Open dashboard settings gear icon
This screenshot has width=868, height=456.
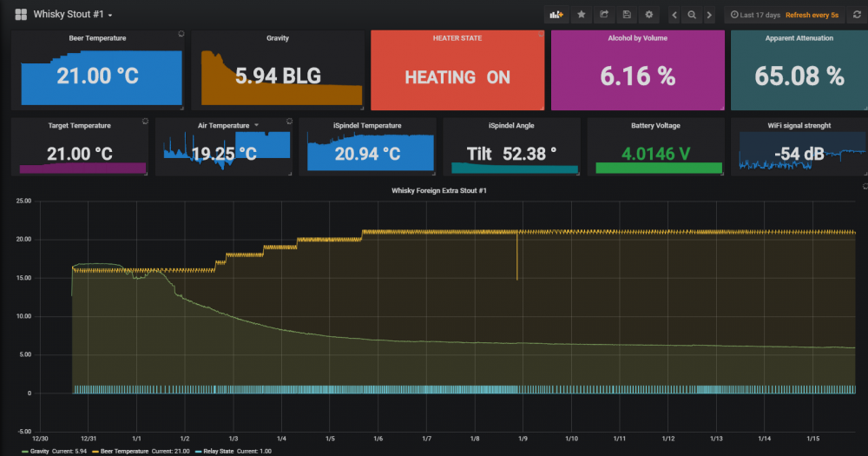click(648, 15)
